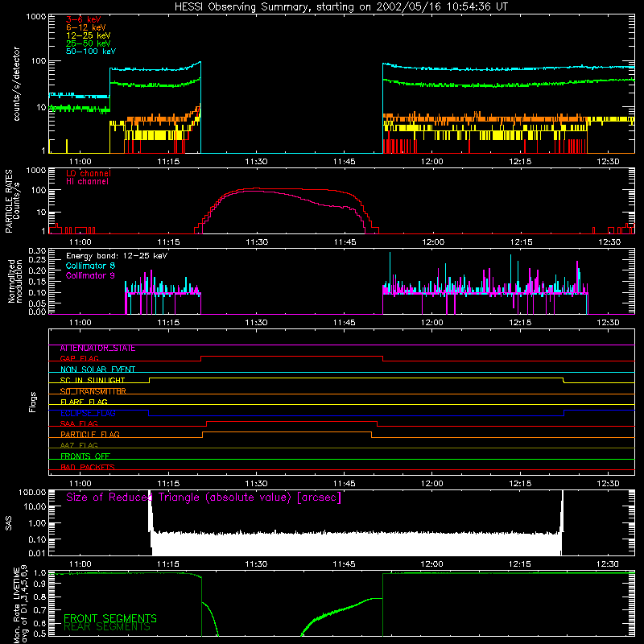Click the Normalized modulation axis label
Viewport: 644px width, 644px height.
[14, 281]
